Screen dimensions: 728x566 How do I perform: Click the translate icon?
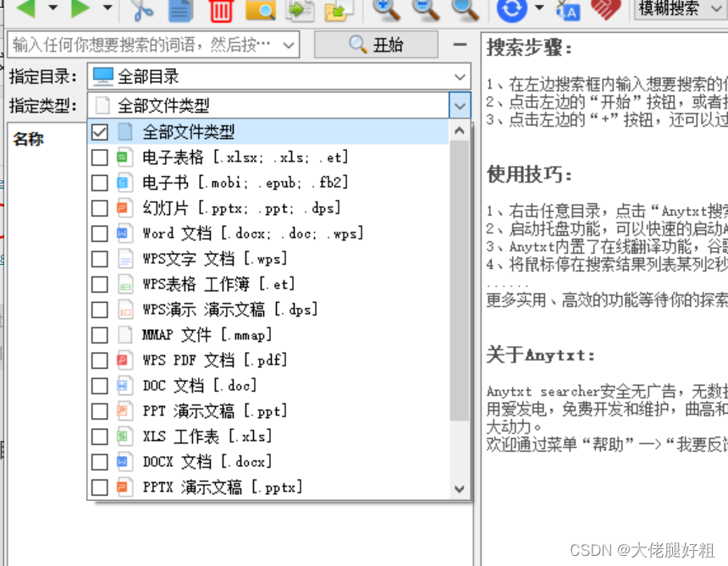tap(568, 10)
